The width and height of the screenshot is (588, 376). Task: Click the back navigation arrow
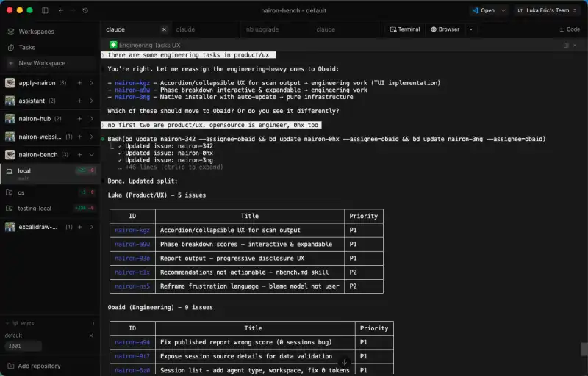coord(61,10)
